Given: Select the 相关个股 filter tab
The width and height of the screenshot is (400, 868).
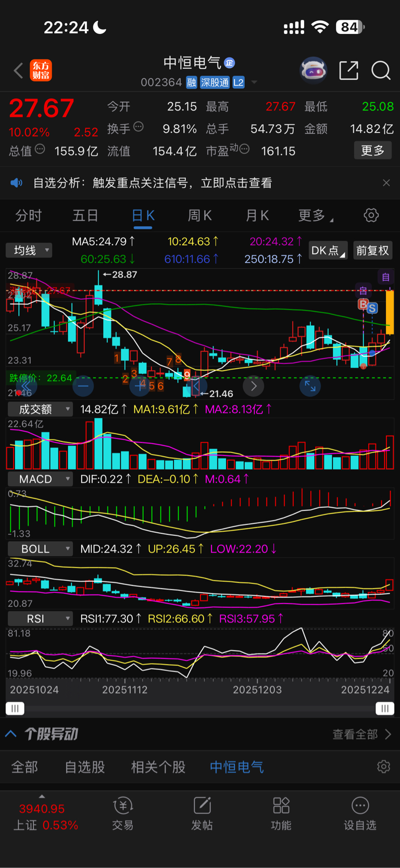Looking at the screenshot, I should click(x=158, y=767).
